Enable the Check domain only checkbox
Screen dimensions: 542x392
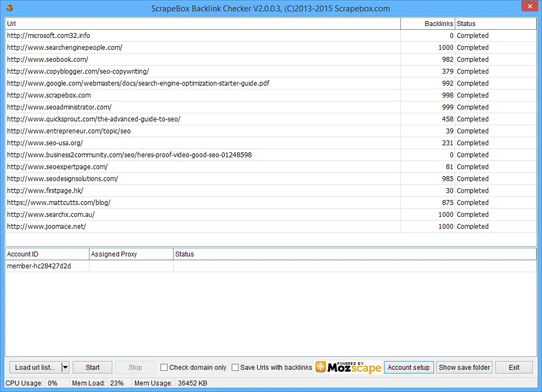click(164, 368)
